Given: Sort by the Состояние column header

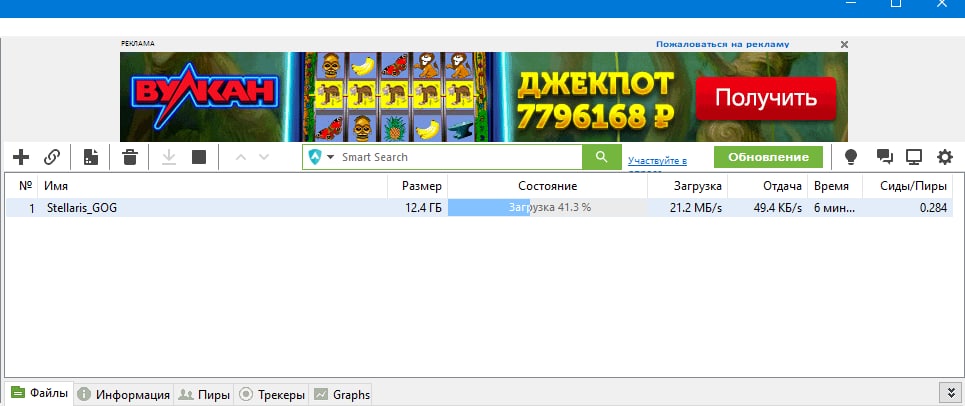Looking at the screenshot, I should tap(547, 186).
